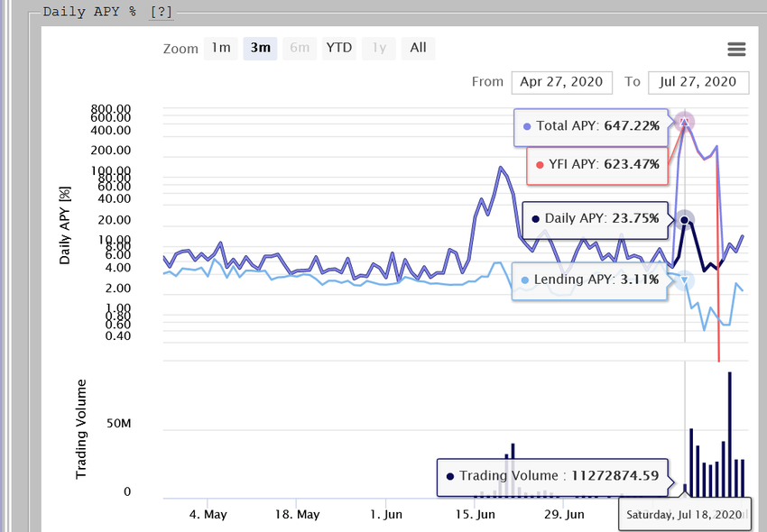Click the Saturday, Jul 18, 2020 date label
The image size is (767, 532).
684,513
